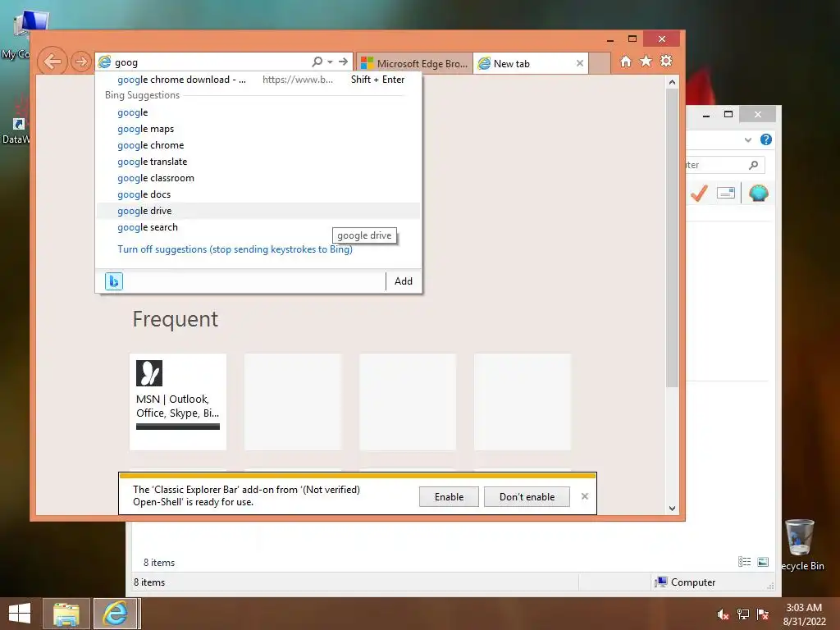
Task: Select 'google search' suggestion
Action: (x=258, y=227)
